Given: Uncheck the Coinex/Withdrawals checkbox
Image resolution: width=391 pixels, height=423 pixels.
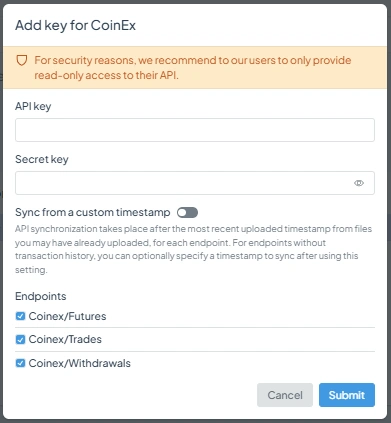Looking at the screenshot, I should coord(20,363).
